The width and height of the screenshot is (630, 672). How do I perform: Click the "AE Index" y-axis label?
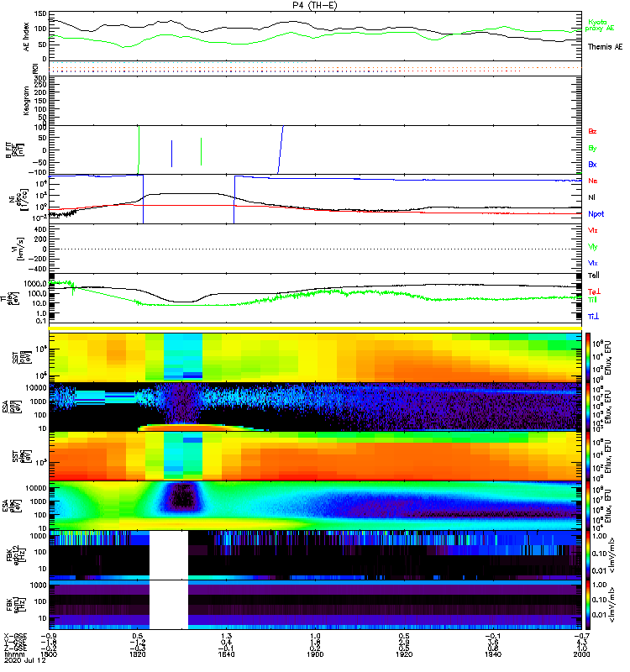pos(27,37)
